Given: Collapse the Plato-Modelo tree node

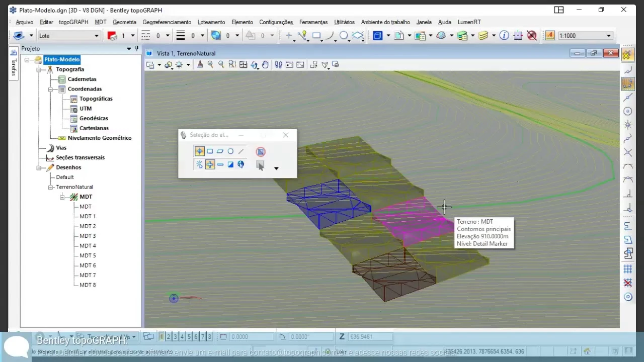Looking at the screenshot, I should tap(27, 60).
